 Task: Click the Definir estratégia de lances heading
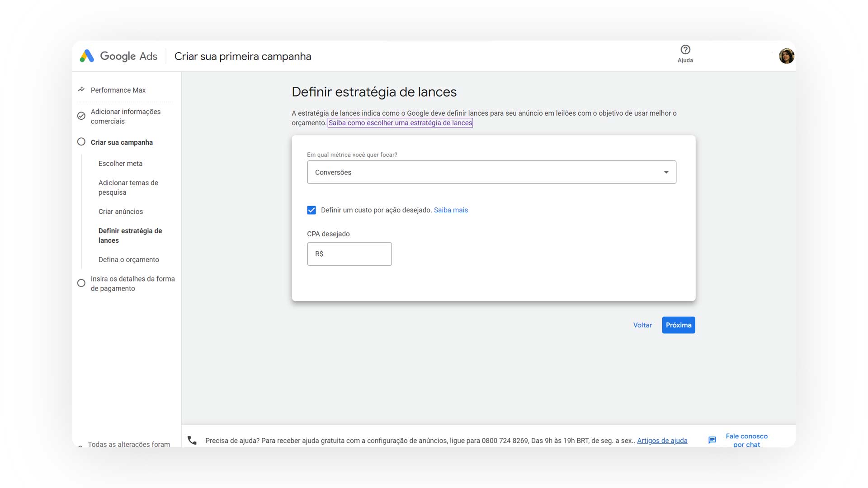pyautogui.click(x=374, y=92)
